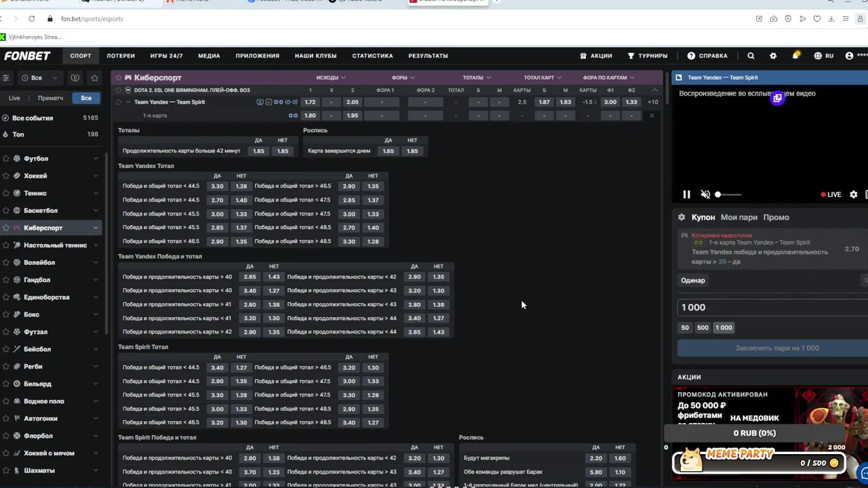Click Футбол sport icon in sidebar
Image resolution: width=868 pixels, height=488 pixels.
tap(17, 159)
